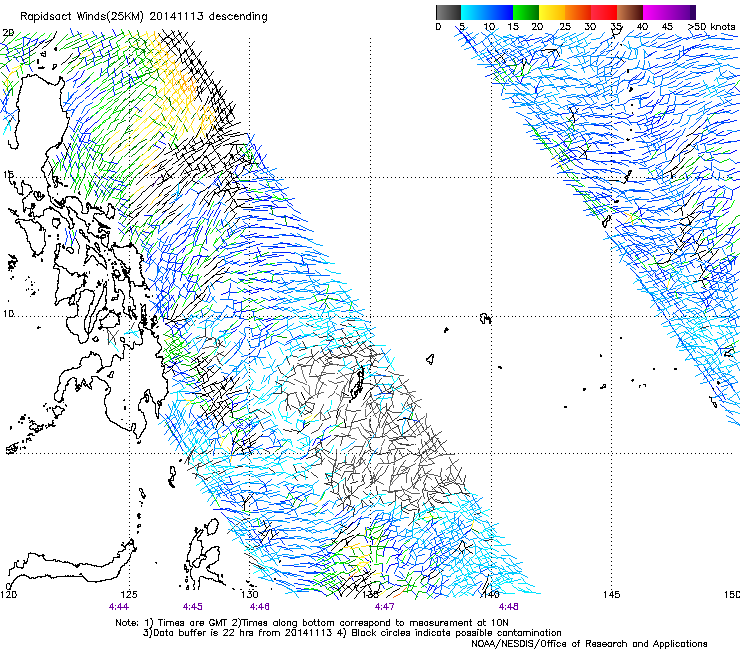Click the note line 'Times are GMT'
This screenshot has height=650, width=740.
193,623
